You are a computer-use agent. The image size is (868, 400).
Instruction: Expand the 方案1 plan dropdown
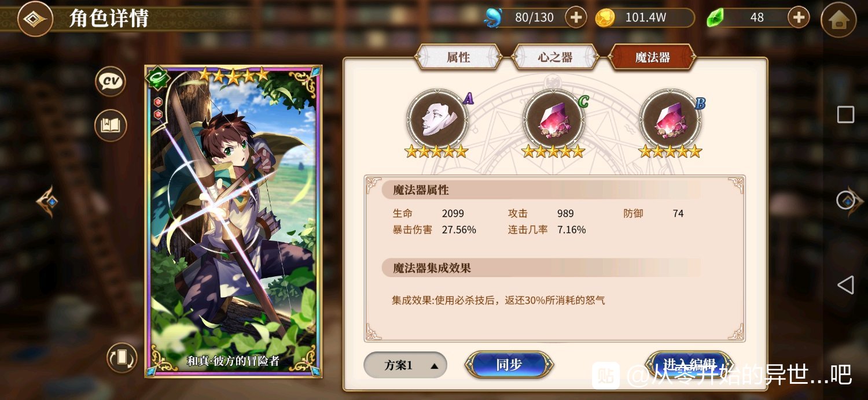point(405,365)
